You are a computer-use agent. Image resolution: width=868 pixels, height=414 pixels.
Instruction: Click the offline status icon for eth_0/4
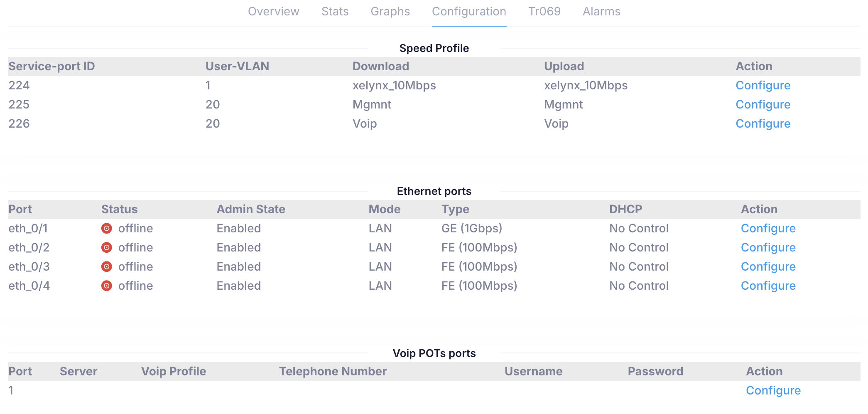pyautogui.click(x=107, y=286)
